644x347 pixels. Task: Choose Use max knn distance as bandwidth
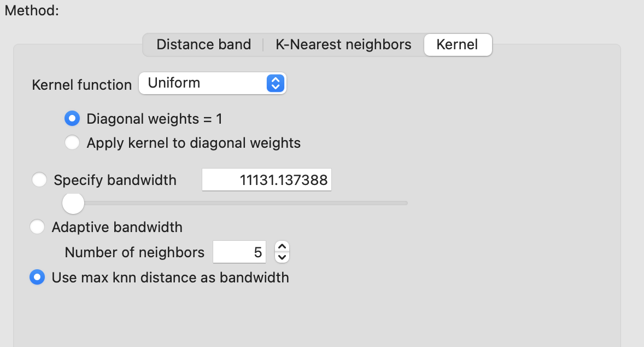coord(37,277)
